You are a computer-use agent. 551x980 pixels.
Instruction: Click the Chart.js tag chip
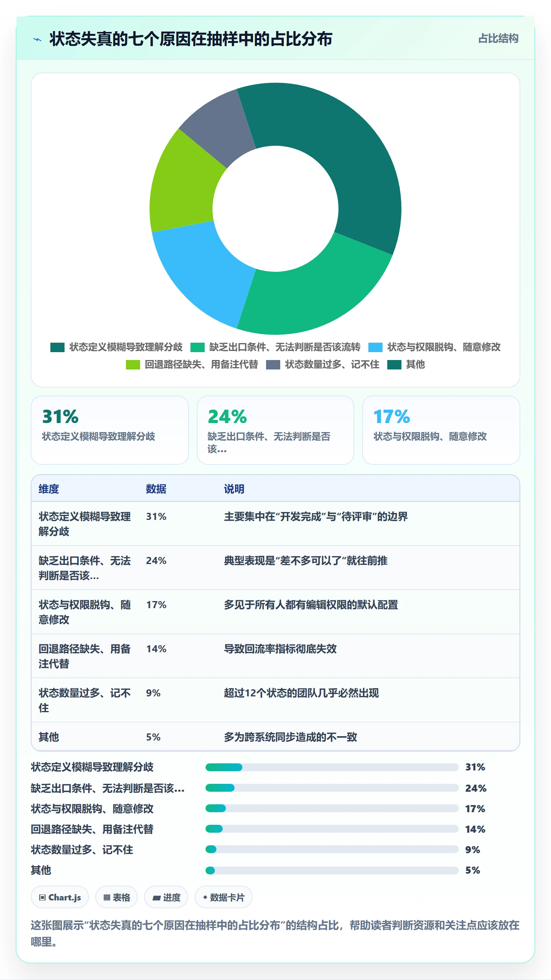click(x=60, y=897)
